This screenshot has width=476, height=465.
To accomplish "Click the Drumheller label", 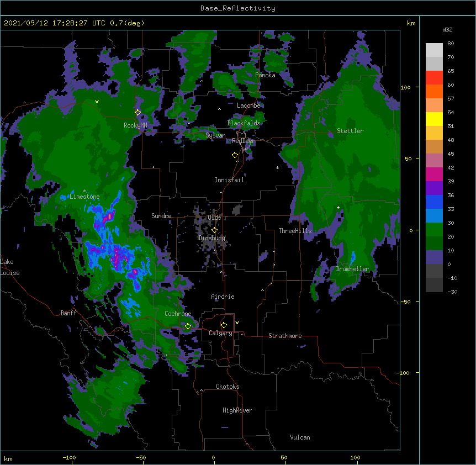I will 352,269.
